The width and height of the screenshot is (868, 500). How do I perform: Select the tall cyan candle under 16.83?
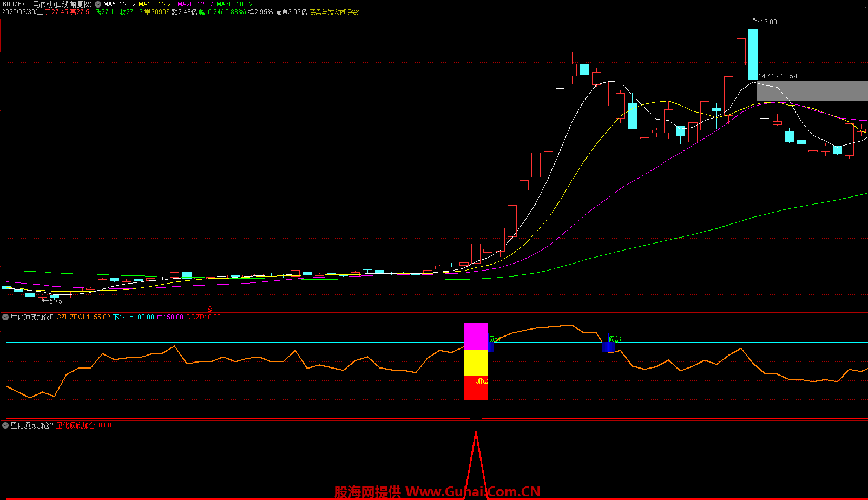coord(753,54)
